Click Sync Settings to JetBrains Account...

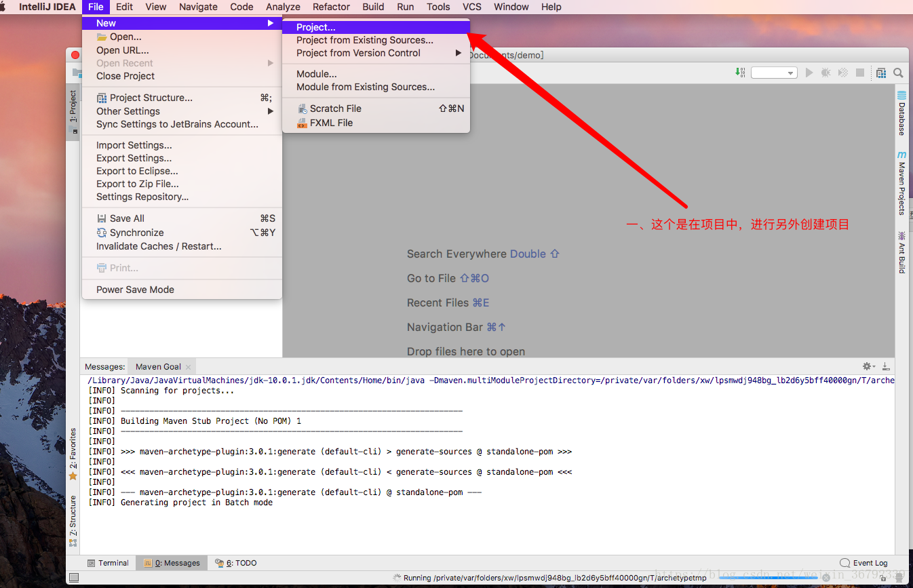point(182,124)
